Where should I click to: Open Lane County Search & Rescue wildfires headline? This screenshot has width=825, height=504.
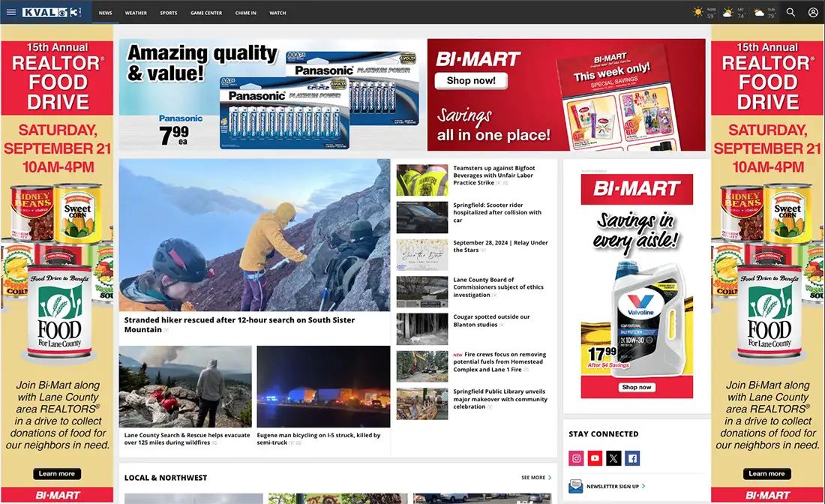tap(187, 439)
